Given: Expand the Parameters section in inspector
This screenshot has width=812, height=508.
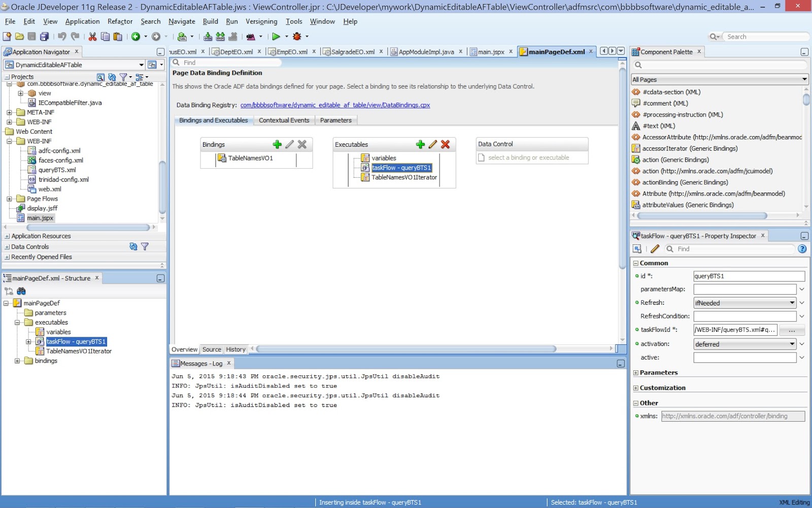Looking at the screenshot, I should click(x=636, y=373).
